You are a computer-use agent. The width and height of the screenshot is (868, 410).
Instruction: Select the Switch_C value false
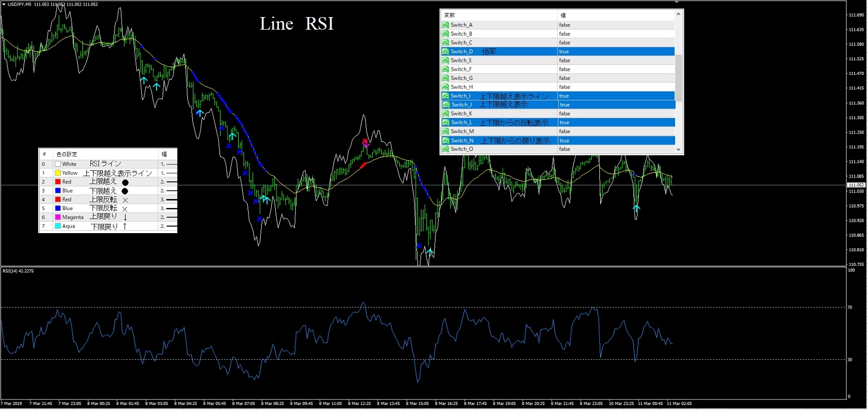[x=565, y=43]
